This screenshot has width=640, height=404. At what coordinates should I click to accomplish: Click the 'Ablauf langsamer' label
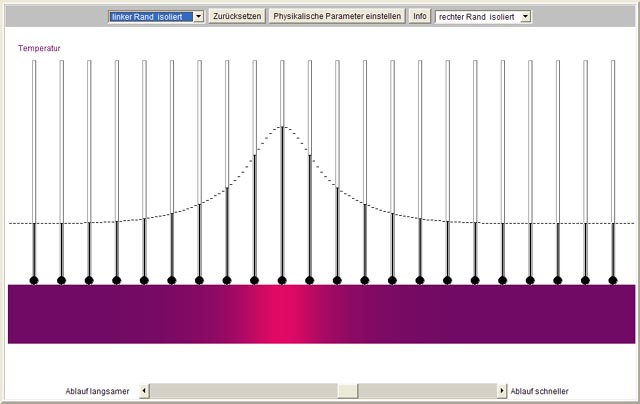(97, 391)
